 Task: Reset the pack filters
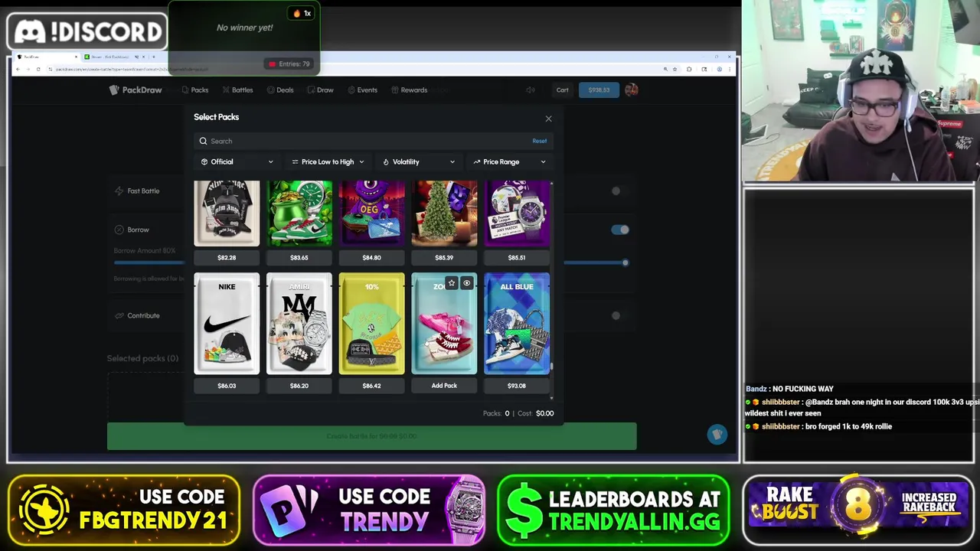point(540,141)
